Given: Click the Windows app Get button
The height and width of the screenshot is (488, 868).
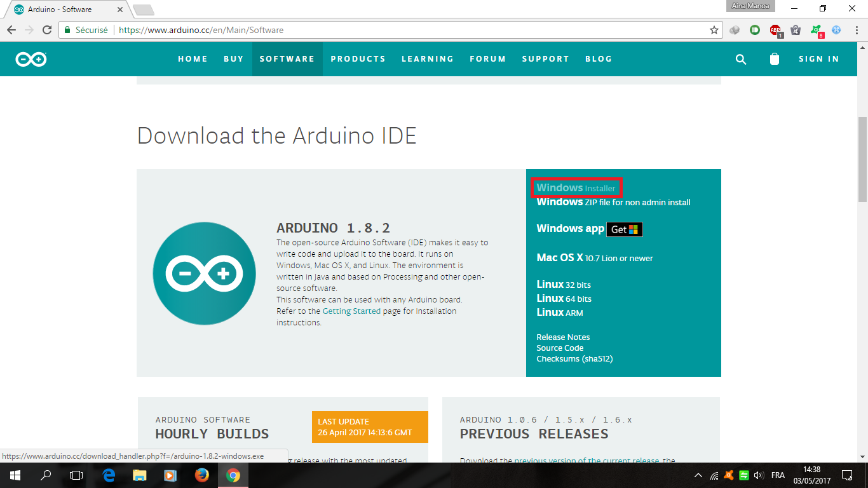Looking at the screenshot, I should point(625,229).
